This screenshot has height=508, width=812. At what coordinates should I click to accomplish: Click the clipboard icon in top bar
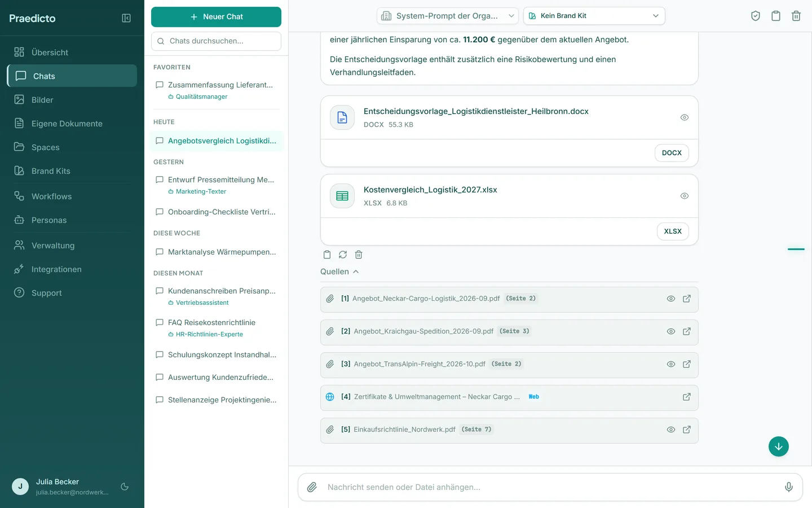[x=776, y=16]
